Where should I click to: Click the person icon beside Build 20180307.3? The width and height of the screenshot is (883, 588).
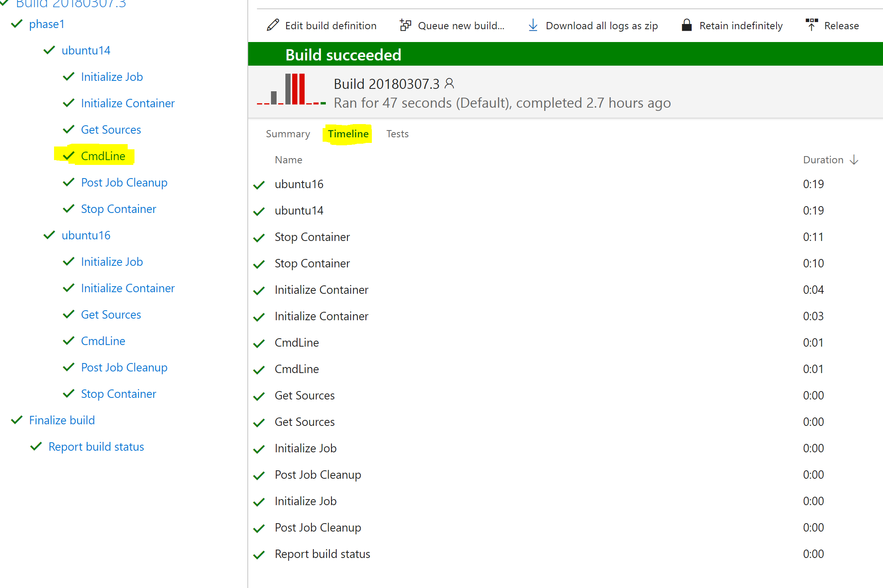(449, 83)
